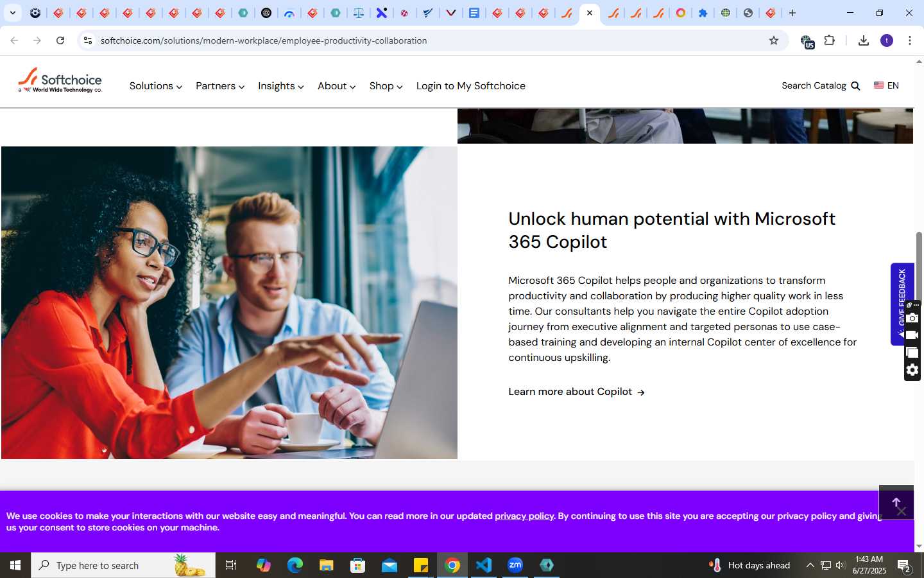
Task: Click the Windows Start button
Action: [15, 565]
